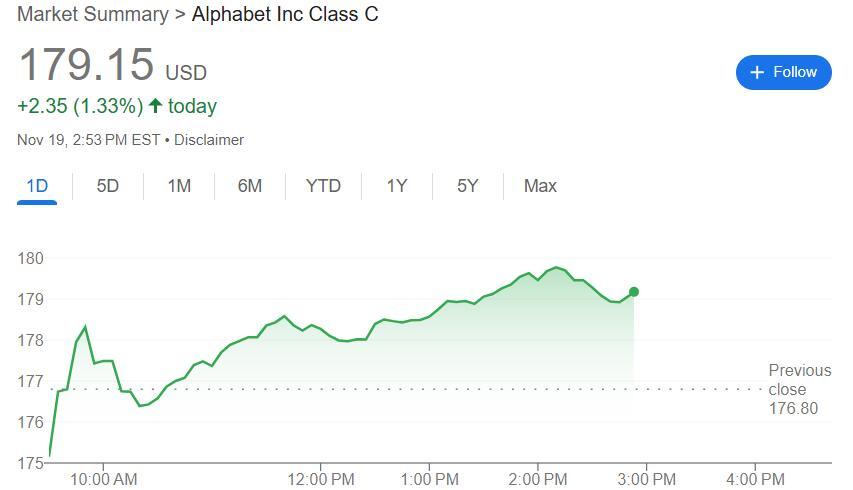Viewport: 853px width, 490px height.
Task: Show the Max range chart
Action: [x=540, y=186]
